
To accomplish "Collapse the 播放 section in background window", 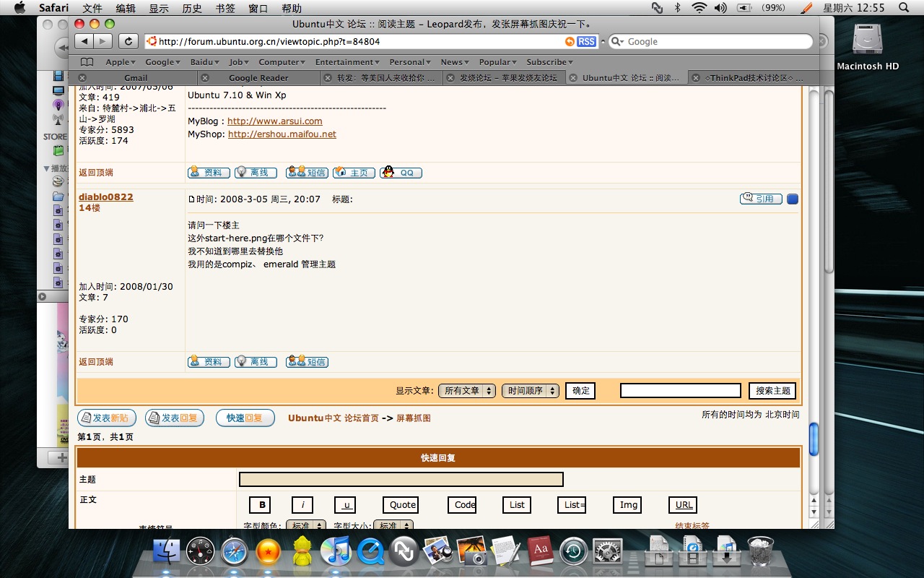I will (x=46, y=168).
